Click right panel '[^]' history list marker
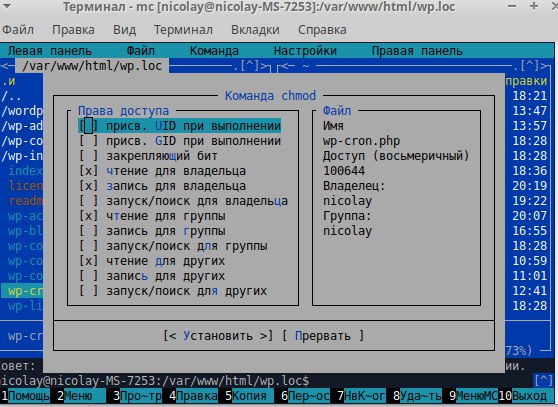Viewport: 558px width, 407px height. point(530,66)
